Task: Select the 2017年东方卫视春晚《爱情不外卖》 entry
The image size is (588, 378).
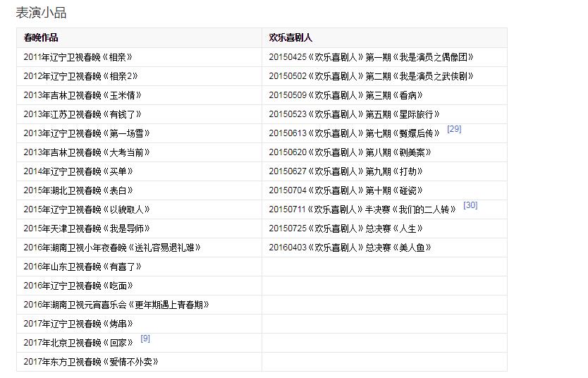Action: [91, 362]
